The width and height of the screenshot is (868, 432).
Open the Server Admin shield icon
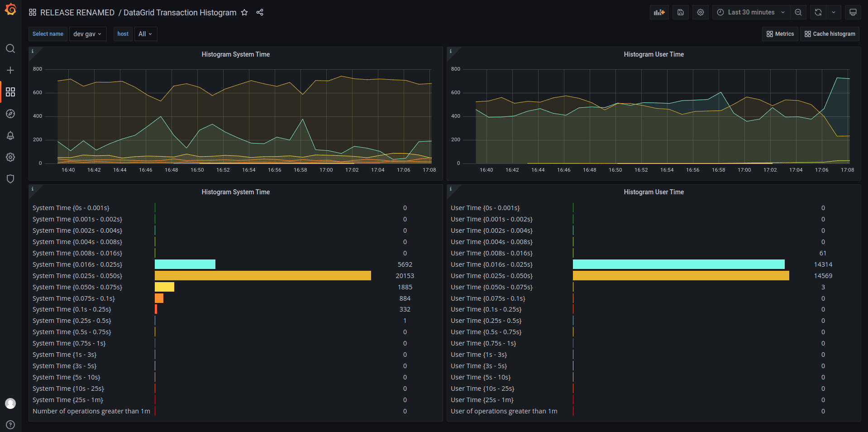(x=10, y=179)
